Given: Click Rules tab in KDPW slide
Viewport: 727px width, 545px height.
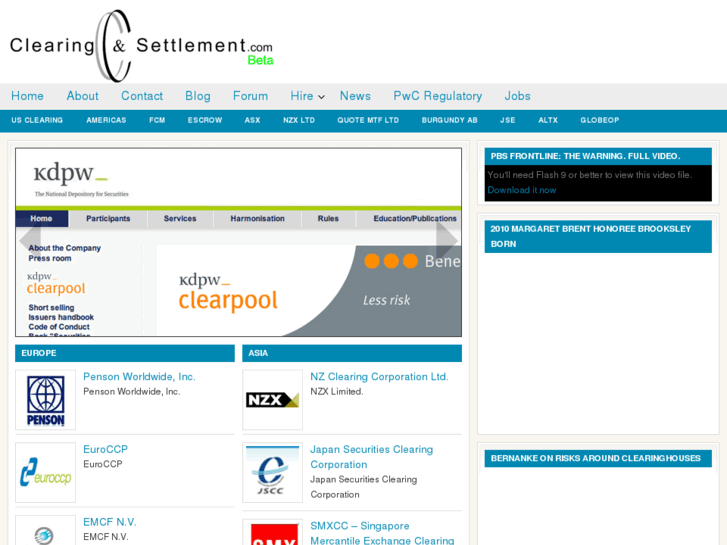Looking at the screenshot, I should click(x=328, y=218).
